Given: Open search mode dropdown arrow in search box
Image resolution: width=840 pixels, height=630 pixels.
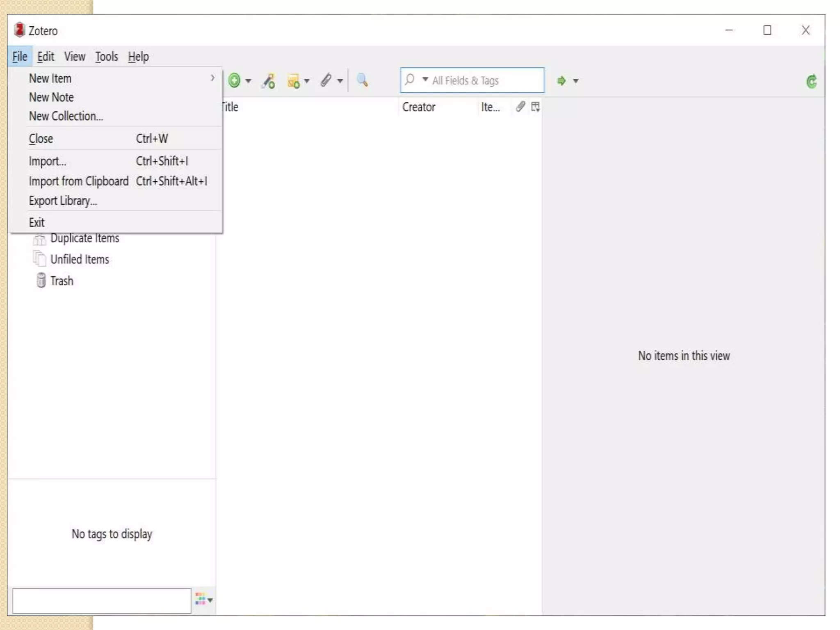Looking at the screenshot, I should (425, 80).
